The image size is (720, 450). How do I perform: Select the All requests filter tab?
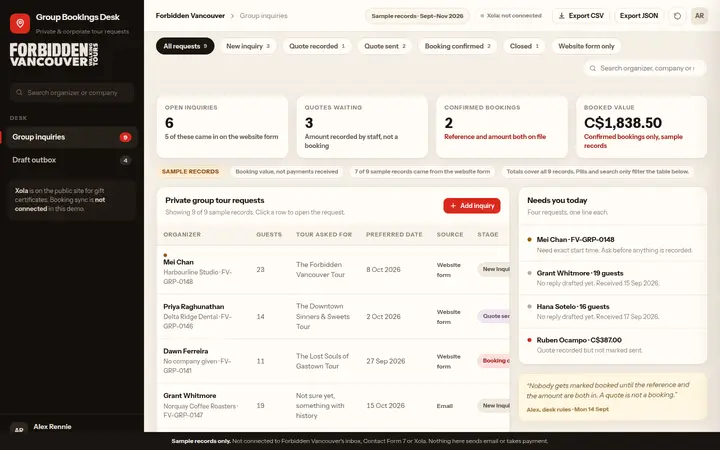click(185, 46)
